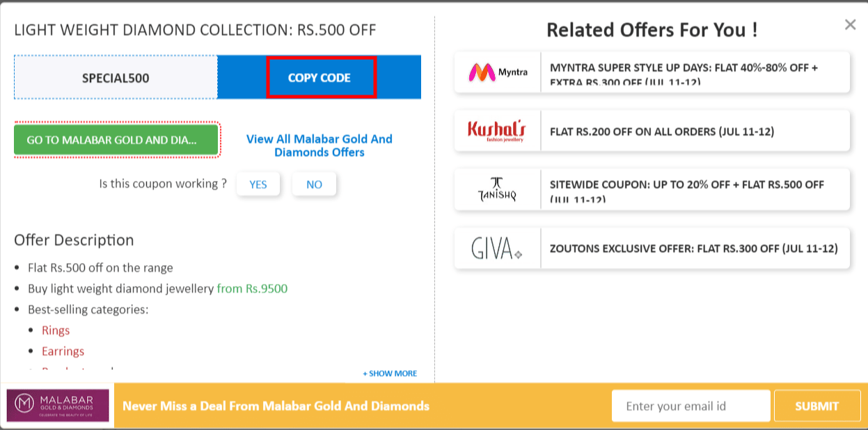
Task: Confirm the coupon works by clicking YES
Action: [x=258, y=184]
